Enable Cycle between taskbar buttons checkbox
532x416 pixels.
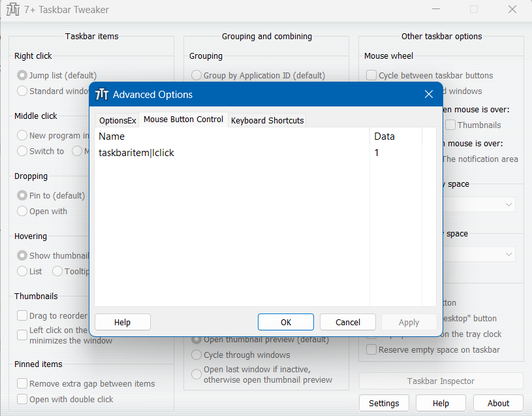371,75
